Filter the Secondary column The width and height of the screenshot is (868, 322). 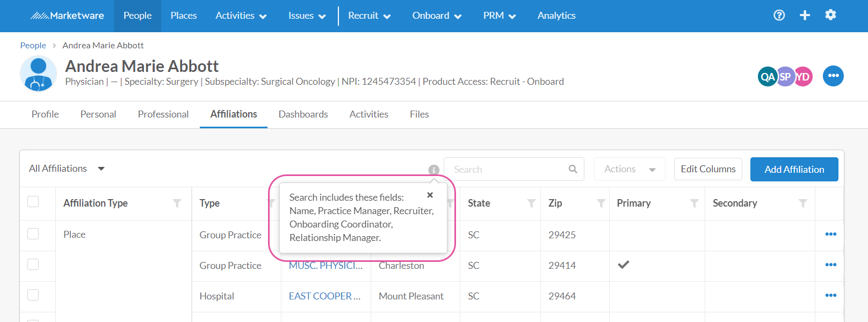point(803,203)
